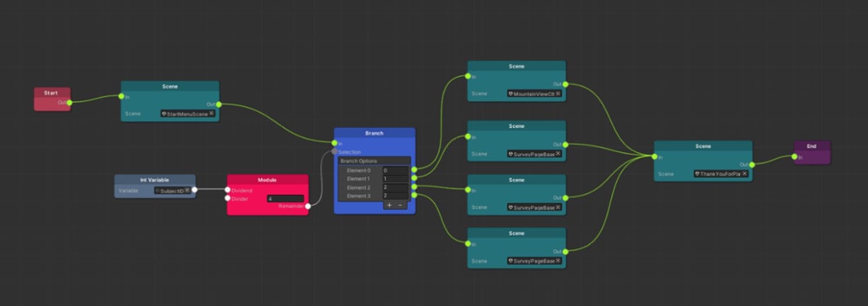Remove a branch option with the minus button
The image size is (868, 306).
point(400,205)
